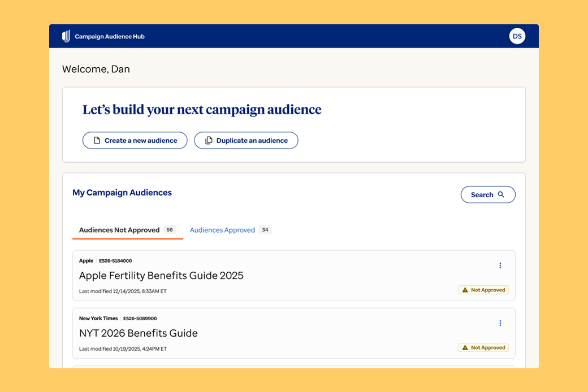
Task: Open three-dot menu on NYT 2026 card
Action: (x=500, y=323)
